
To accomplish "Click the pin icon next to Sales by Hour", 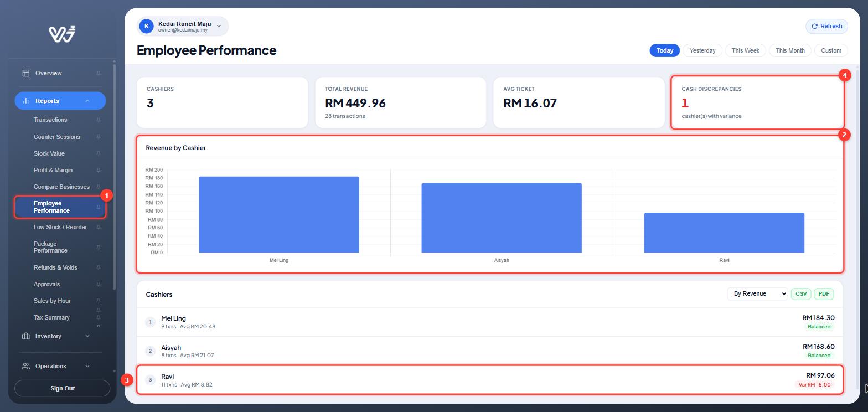I will (99, 301).
